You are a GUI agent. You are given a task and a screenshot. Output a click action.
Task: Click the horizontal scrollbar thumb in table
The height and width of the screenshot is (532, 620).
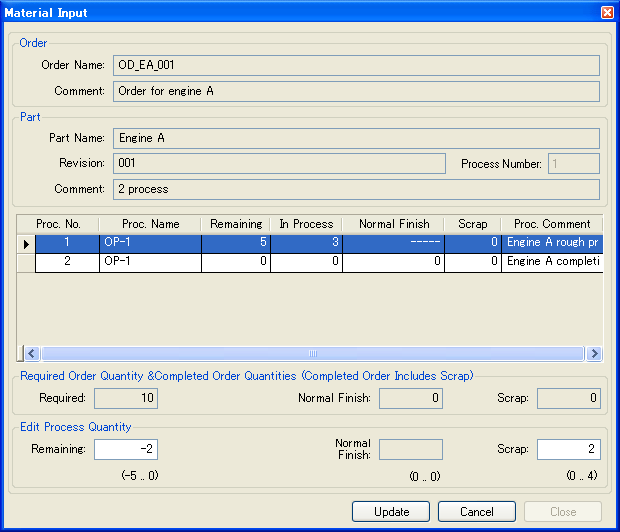313,353
